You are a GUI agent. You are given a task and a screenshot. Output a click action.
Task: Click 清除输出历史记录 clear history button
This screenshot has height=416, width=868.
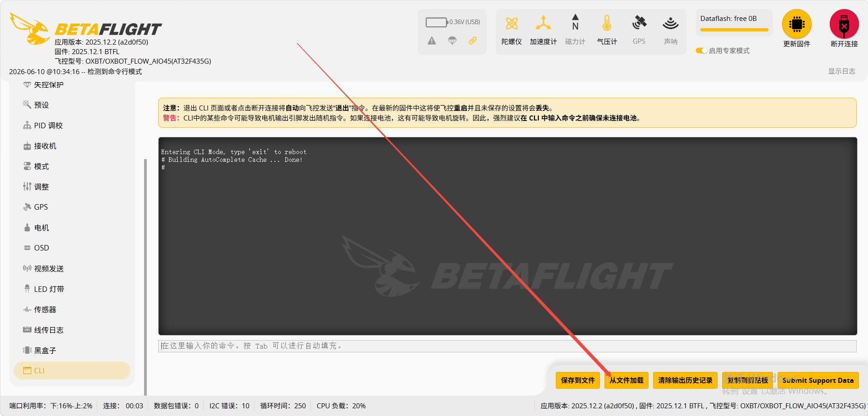(x=685, y=380)
